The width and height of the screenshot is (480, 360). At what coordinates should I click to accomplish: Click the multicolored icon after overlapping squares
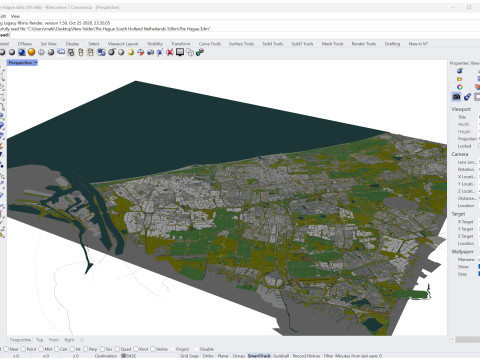coord(200,52)
